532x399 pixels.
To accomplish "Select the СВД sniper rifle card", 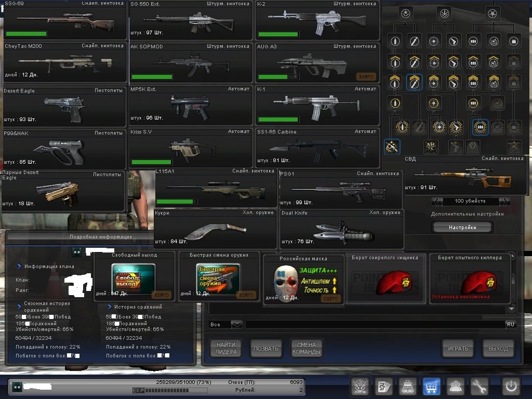I will pos(465,175).
